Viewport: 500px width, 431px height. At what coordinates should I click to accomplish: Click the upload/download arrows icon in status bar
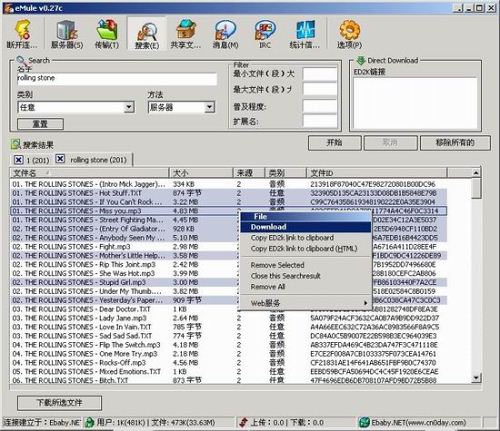[x=243, y=422]
